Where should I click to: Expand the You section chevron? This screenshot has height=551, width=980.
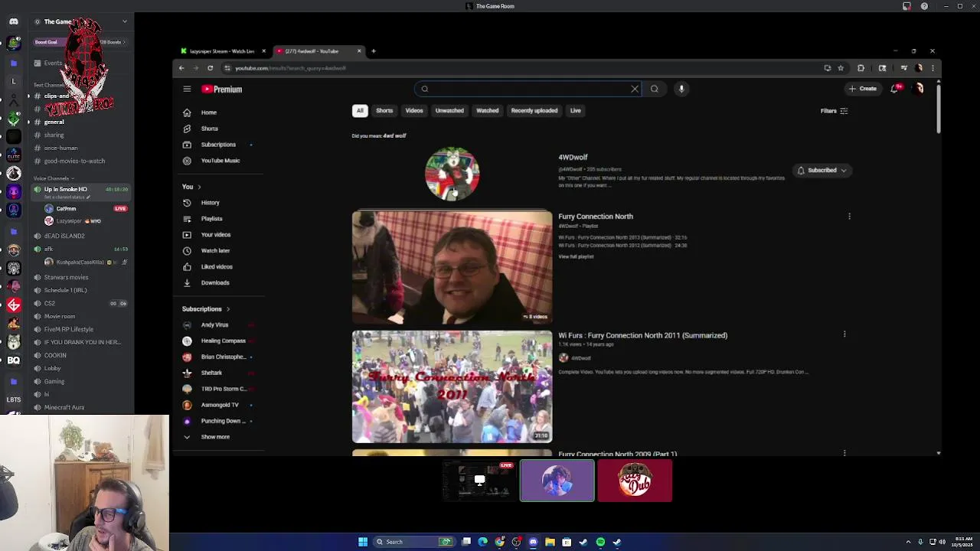[x=199, y=187]
